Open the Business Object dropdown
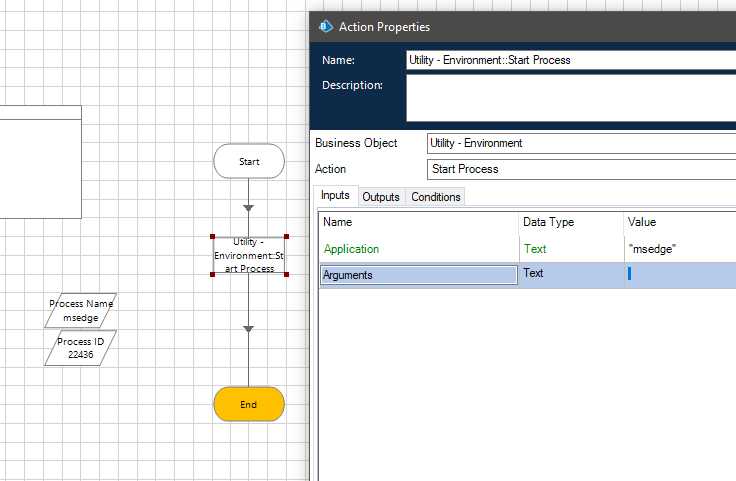This screenshot has height=481, width=736. point(580,143)
